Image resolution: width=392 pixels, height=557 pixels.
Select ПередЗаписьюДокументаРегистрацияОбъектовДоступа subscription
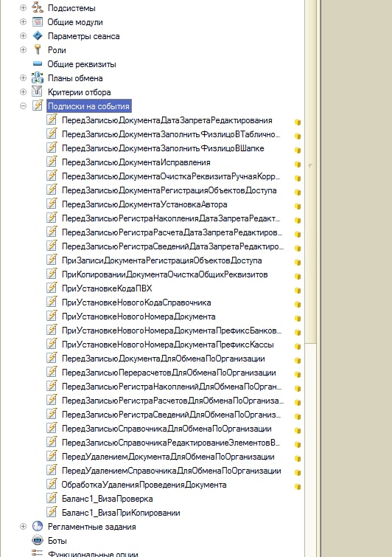169,190
